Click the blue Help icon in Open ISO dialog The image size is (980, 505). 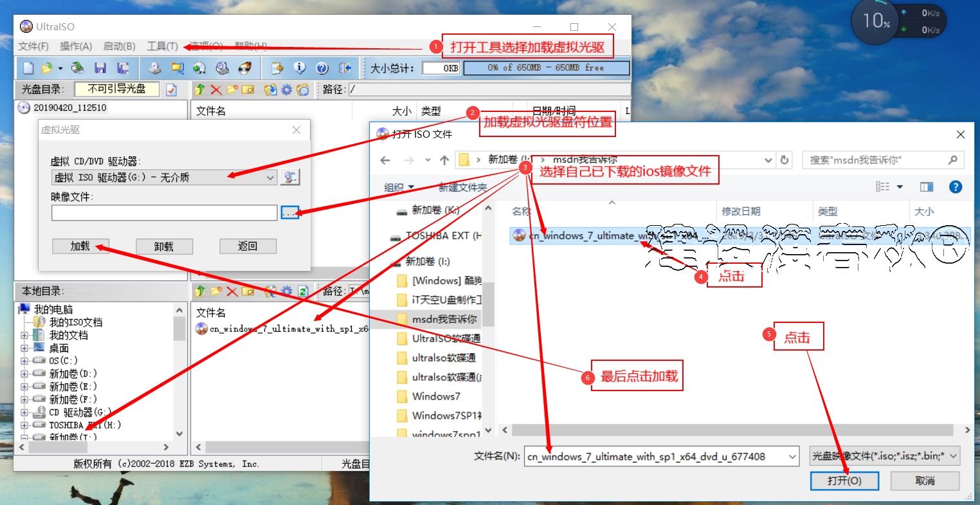[x=956, y=187]
